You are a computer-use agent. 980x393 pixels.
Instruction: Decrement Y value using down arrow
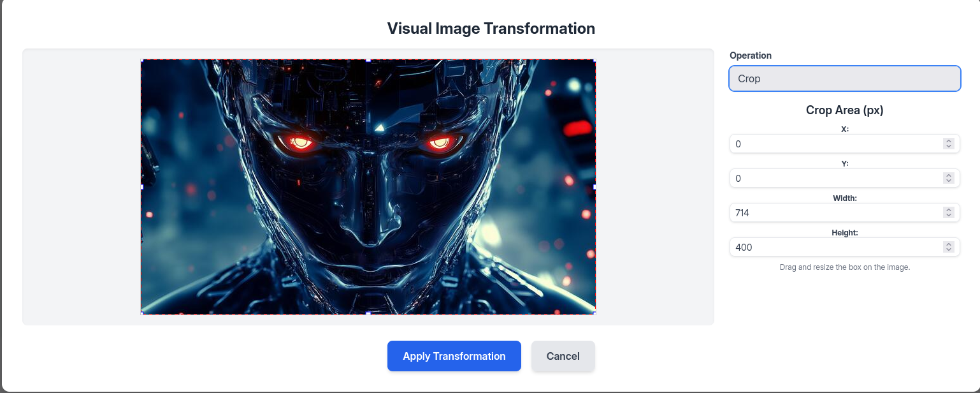(x=948, y=181)
